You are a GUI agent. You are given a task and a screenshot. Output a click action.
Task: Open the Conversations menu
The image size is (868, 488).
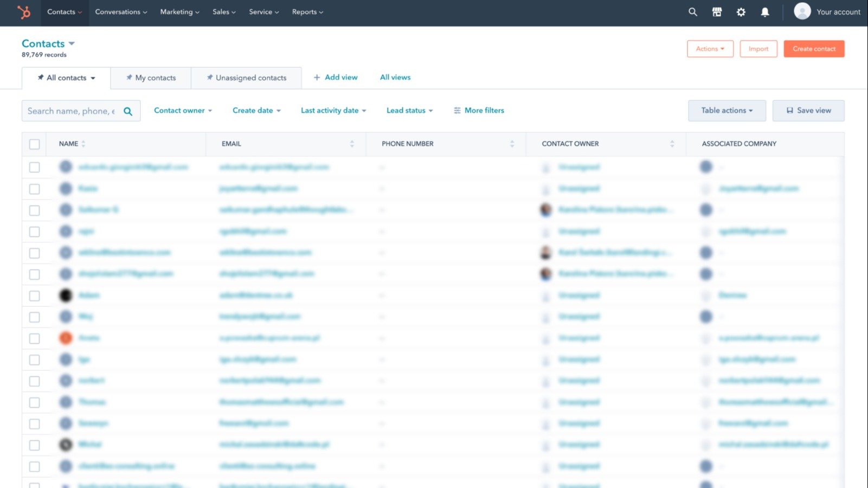click(x=120, y=11)
